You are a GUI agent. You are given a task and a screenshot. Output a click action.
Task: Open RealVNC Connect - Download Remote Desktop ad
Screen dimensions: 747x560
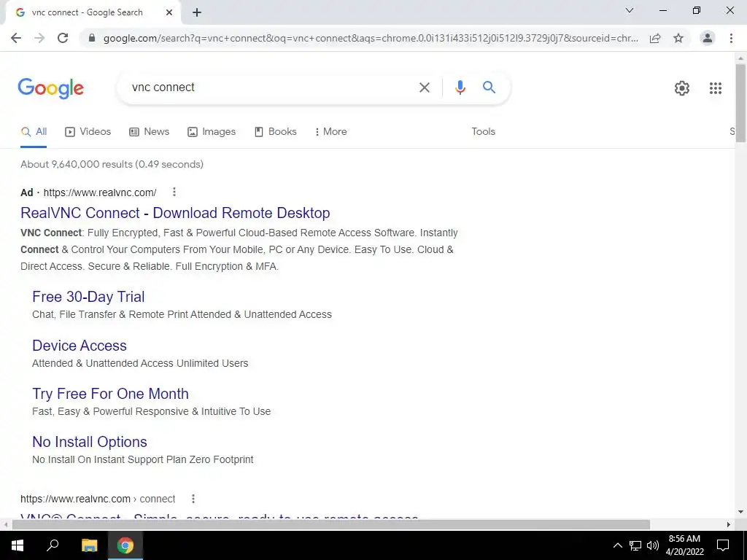[x=175, y=213]
